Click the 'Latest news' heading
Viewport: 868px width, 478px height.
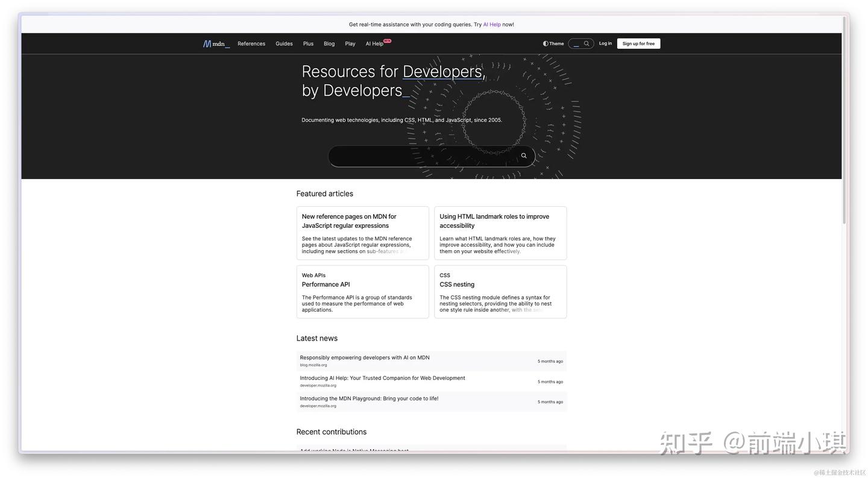click(317, 338)
